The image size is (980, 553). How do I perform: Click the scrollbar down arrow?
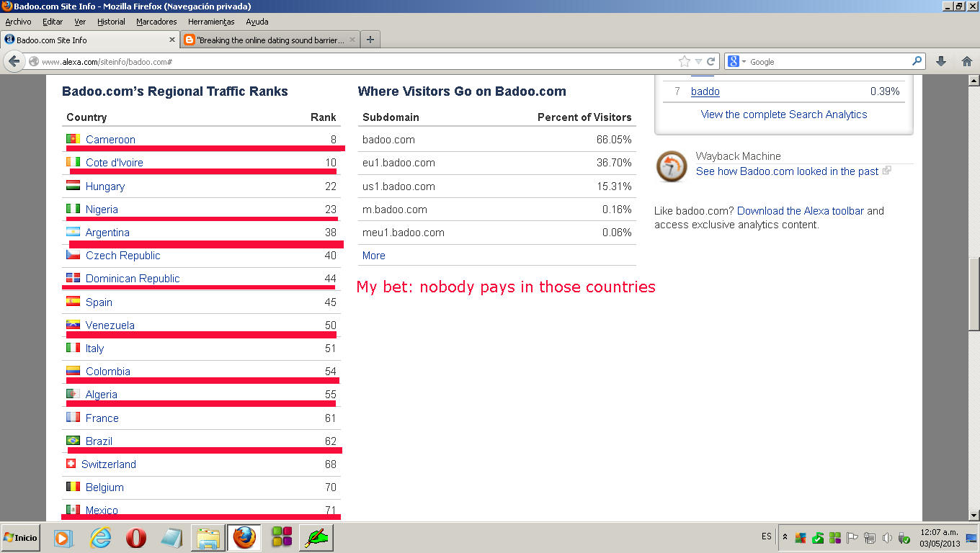pyautogui.click(x=974, y=516)
